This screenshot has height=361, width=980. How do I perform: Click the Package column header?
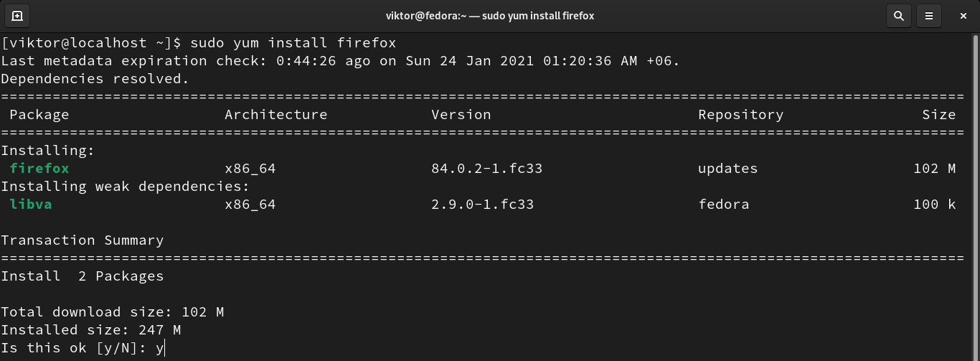click(39, 115)
